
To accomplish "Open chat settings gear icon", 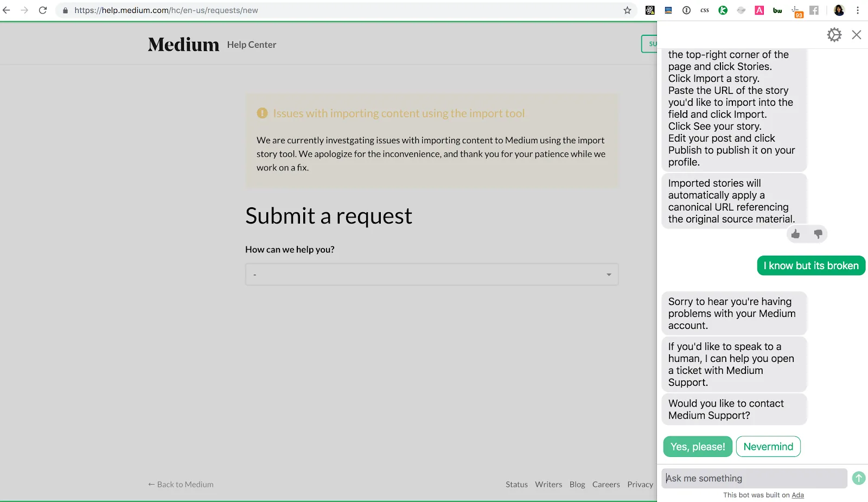I will pyautogui.click(x=834, y=35).
